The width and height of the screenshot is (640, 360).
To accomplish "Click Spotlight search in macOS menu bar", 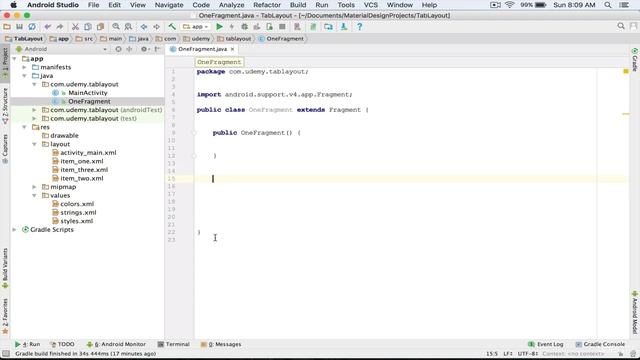I will (608, 5).
